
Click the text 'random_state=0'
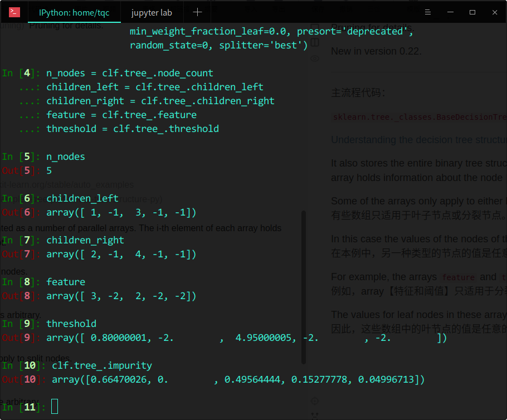[x=169, y=45]
